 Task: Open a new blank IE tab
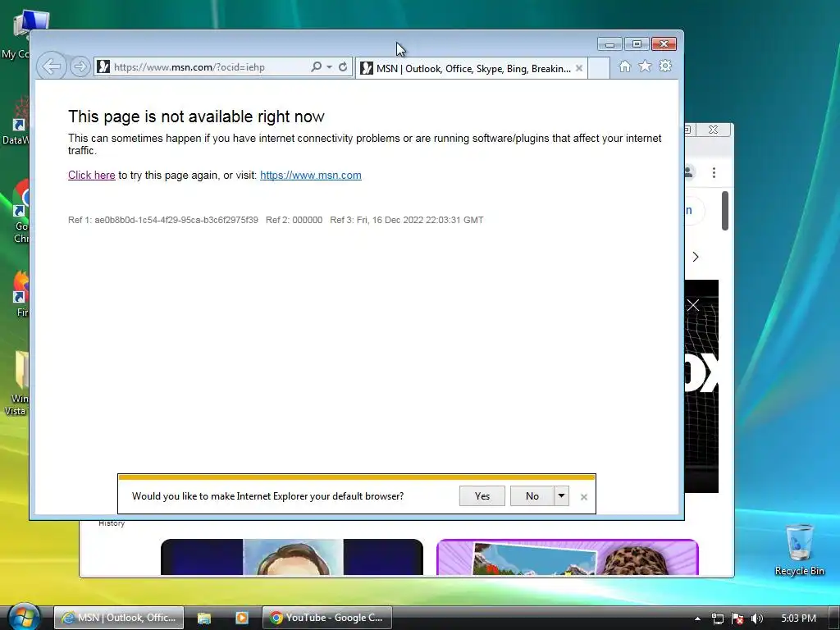pyautogui.click(x=599, y=69)
